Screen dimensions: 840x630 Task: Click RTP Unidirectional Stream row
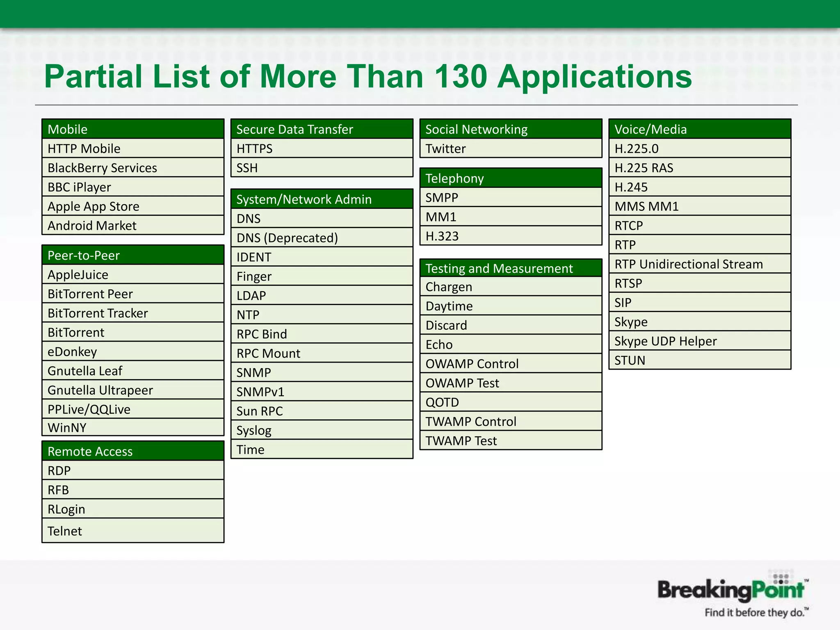[700, 264]
